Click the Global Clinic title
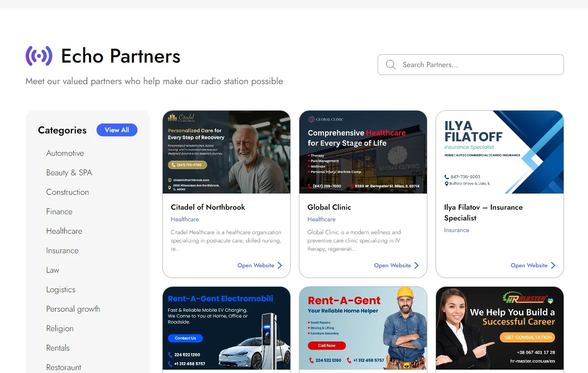Viewport: 588px width, 373px height. coord(329,207)
